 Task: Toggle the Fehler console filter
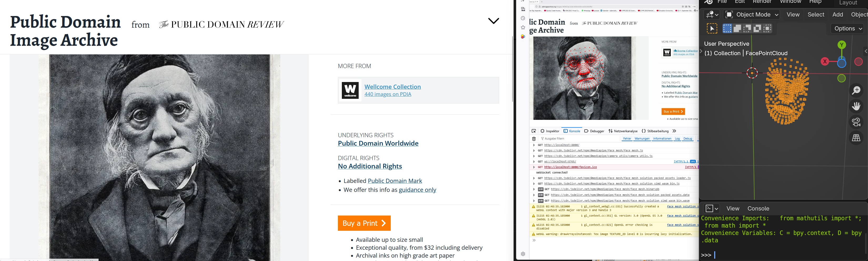click(x=627, y=139)
